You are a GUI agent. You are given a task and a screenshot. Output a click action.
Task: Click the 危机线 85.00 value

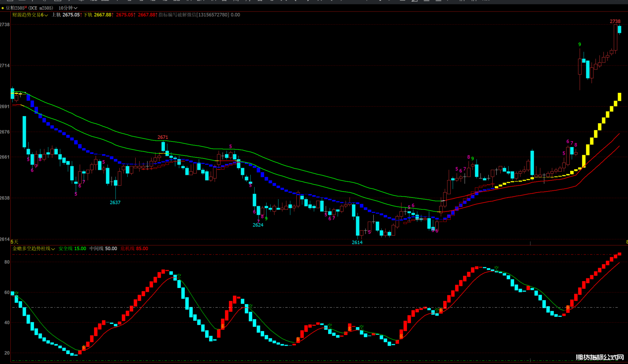coord(134,249)
